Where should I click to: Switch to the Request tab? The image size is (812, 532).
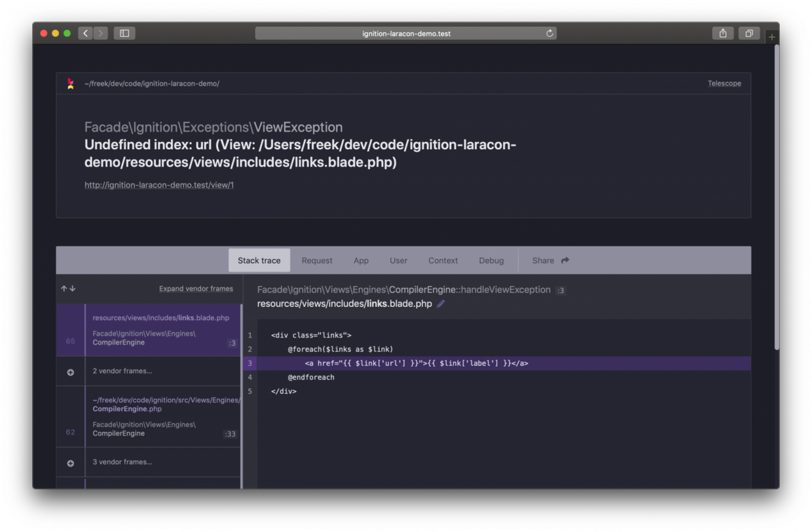click(317, 260)
